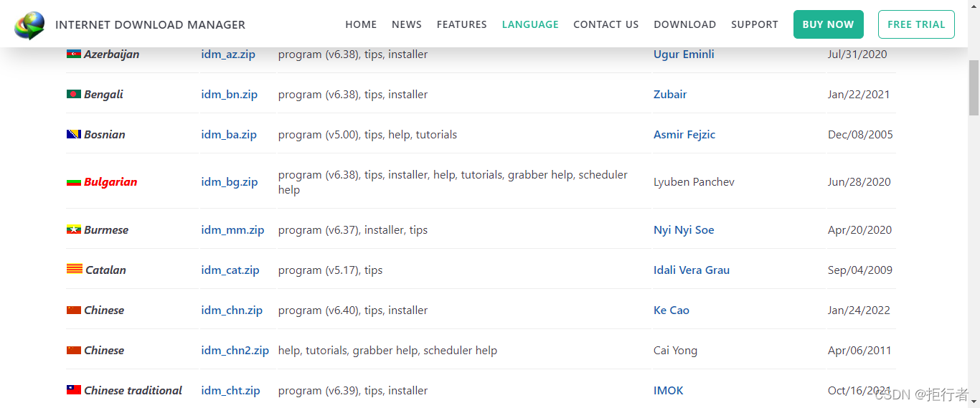The height and width of the screenshot is (408, 980).
Task: Click the FREE TRIAL button
Action: [916, 24]
